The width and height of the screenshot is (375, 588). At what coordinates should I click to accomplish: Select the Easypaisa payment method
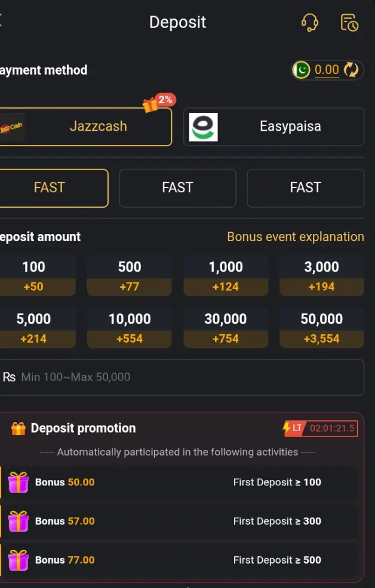273,127
